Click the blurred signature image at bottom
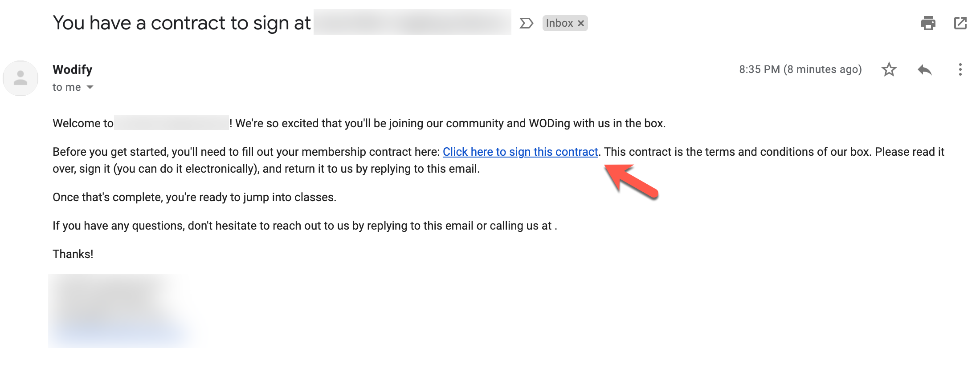This screenshot has height=380, width=980. [120, 311]
